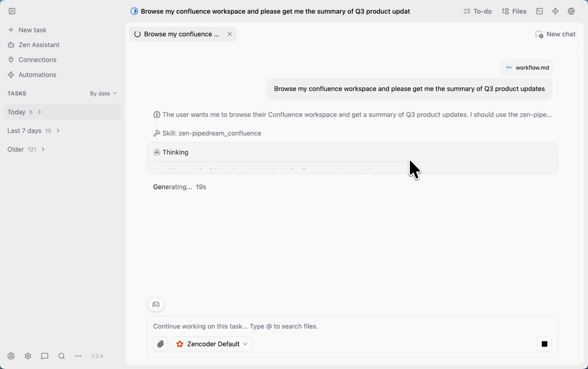
Task: Click the Generating... 19s status
Action: coord(179,187)
